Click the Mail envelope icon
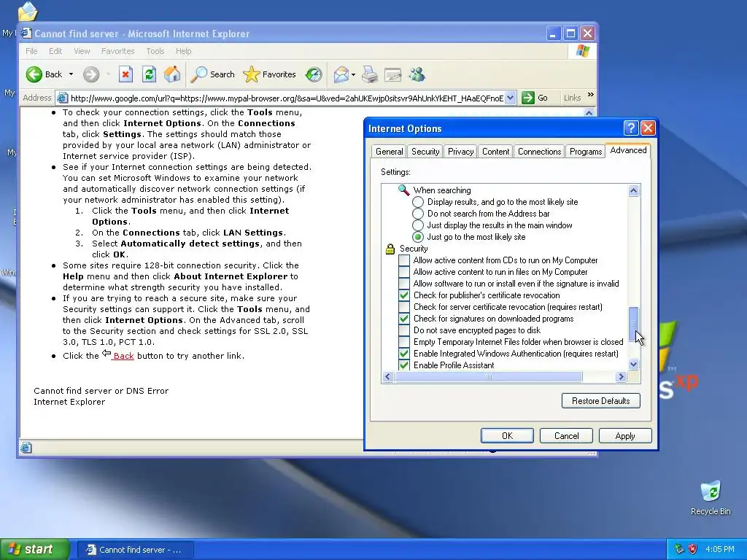 pyautogui.click(x=341, y=74)
